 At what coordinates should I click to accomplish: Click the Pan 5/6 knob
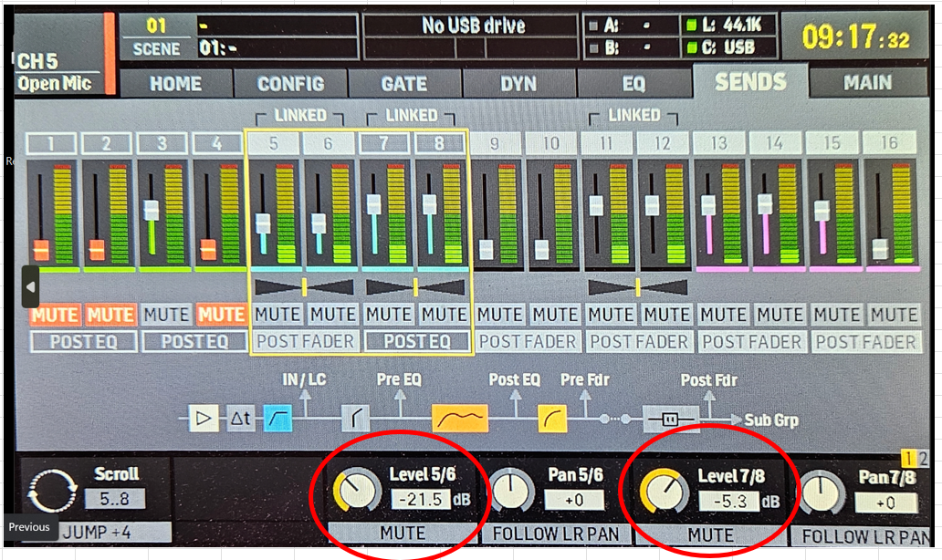510,491
